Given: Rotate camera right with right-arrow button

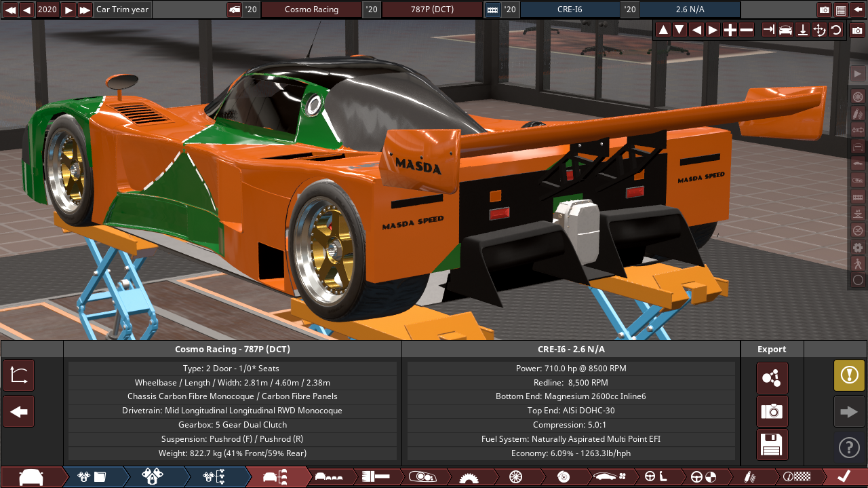Looking at the screenshot, I should point(713,30).
